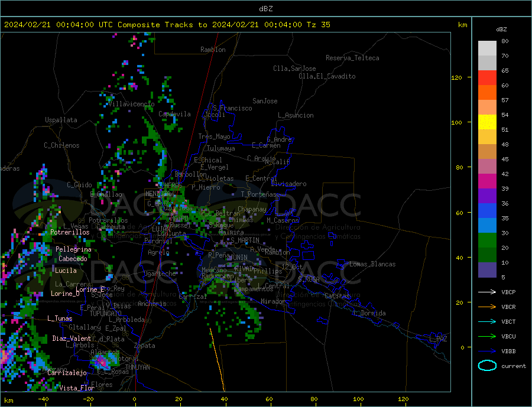
Task: Click the L_Tunas map label
Action: point(60,318)
